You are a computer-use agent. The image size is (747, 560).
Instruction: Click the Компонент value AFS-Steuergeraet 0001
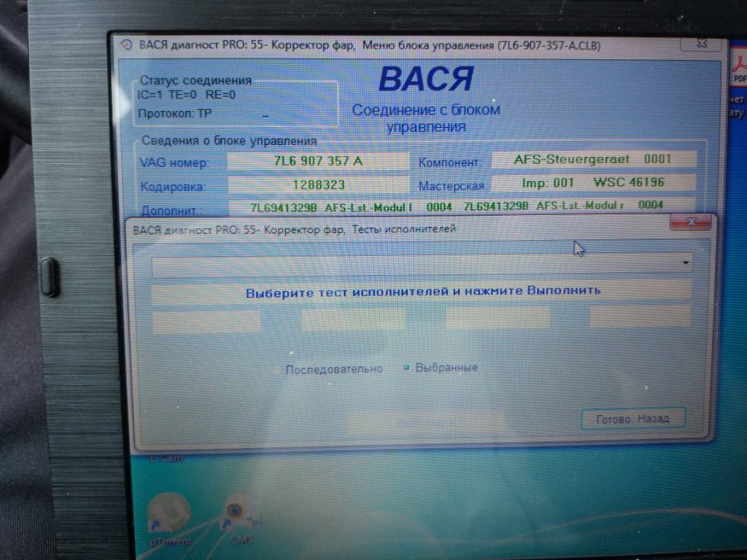coord(593,159)
